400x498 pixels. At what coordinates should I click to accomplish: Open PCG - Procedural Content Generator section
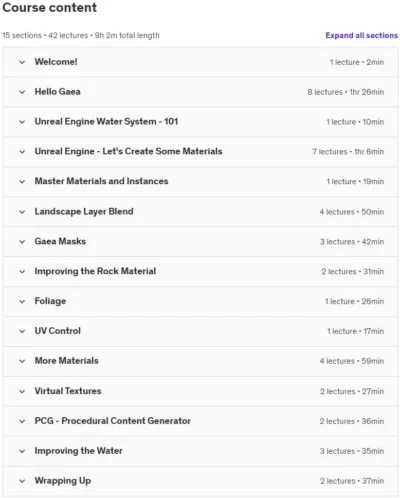coord(113,421)
